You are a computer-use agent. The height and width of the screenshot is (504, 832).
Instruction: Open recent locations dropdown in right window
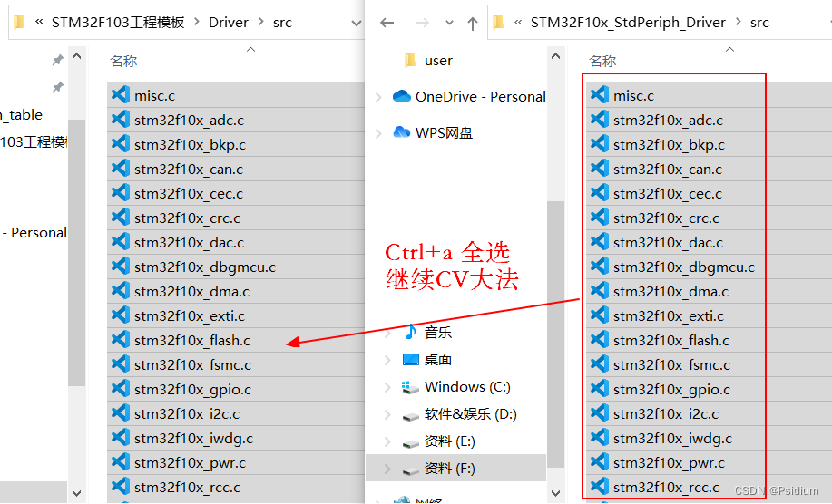point(449,23)
